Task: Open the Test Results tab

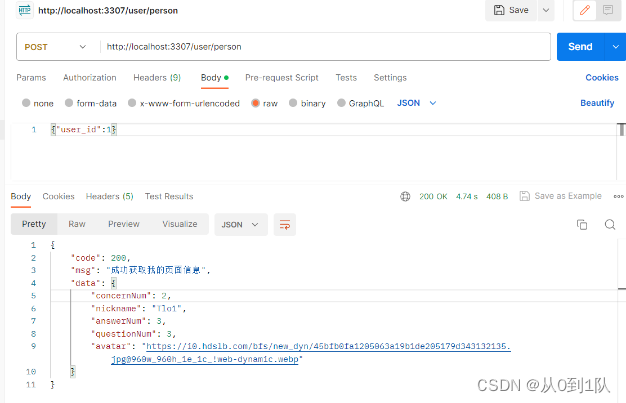Action: point(169,196)
